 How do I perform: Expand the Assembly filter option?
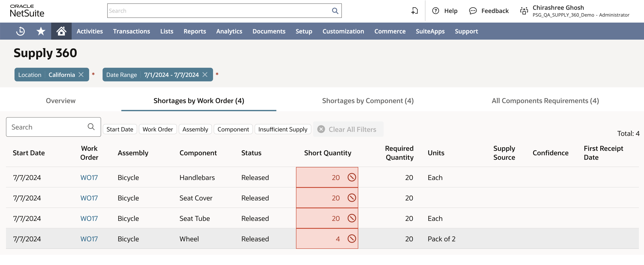[x=196, y=129]
